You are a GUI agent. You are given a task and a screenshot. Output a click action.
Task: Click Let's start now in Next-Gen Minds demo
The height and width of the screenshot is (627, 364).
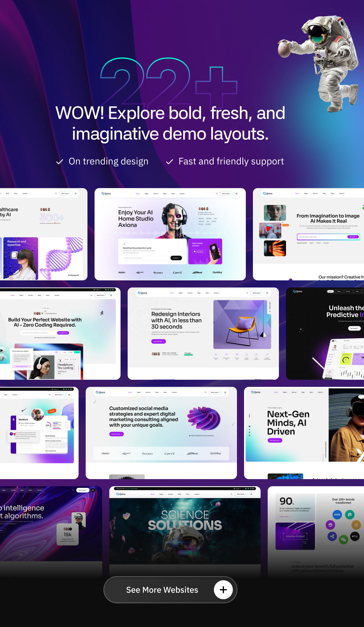coord(275,440)
